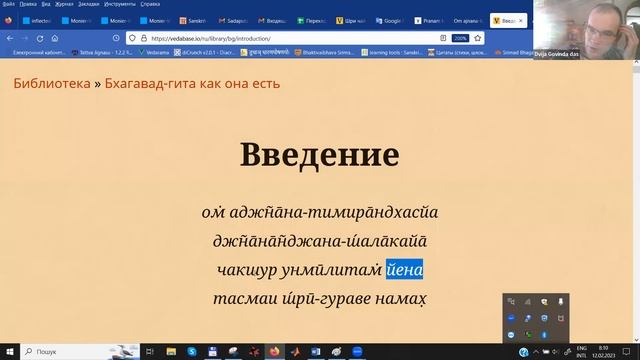The image size is (640, 360).
Task: Open File Explorer from the taskbar
Action: coord(171,351)
